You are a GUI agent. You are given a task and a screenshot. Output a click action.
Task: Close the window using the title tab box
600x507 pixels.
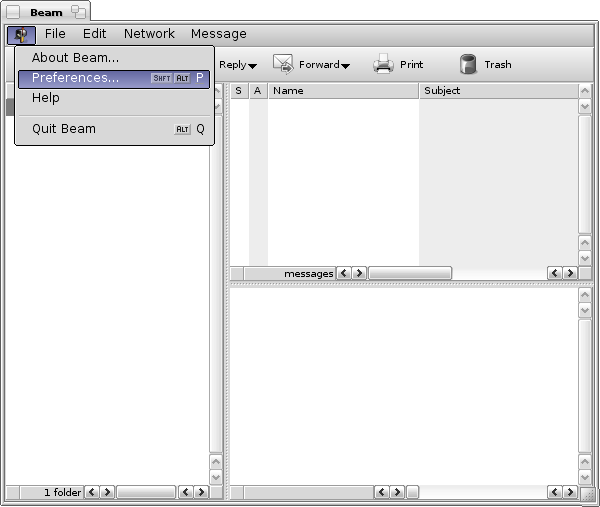[x=14, y=13]
